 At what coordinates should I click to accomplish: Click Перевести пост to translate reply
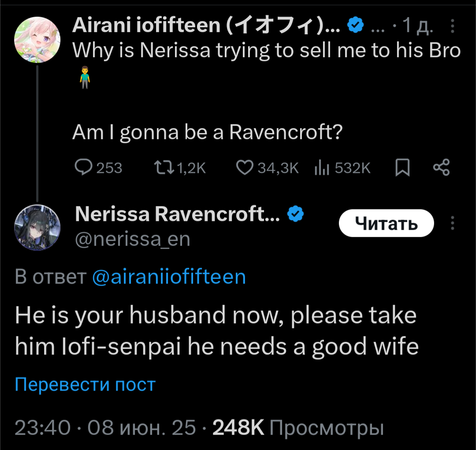(x=85, y=384)
